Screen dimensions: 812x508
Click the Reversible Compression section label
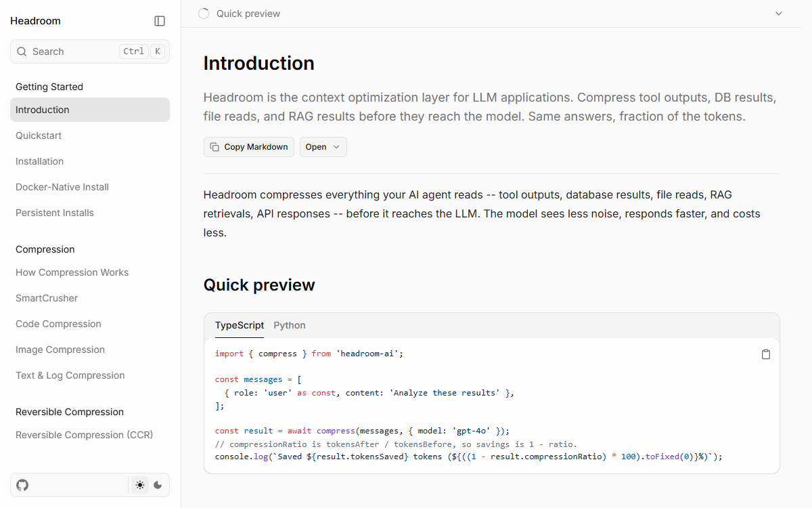(x=70, y=412)
